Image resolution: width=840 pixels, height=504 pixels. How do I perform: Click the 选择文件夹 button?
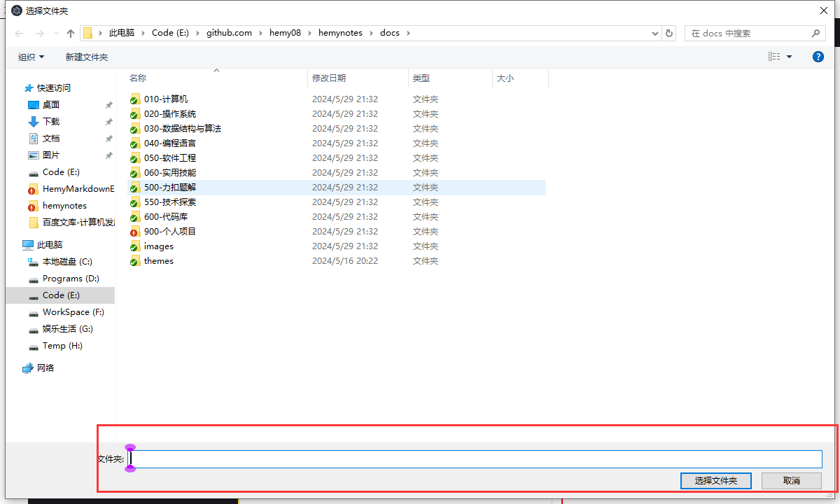(715, 481)
